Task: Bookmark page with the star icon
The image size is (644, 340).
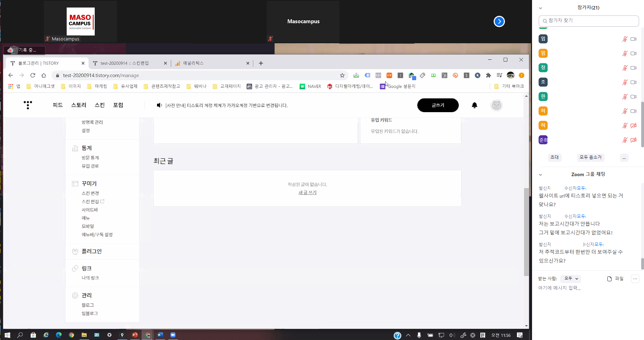Action: click(342, 75)
